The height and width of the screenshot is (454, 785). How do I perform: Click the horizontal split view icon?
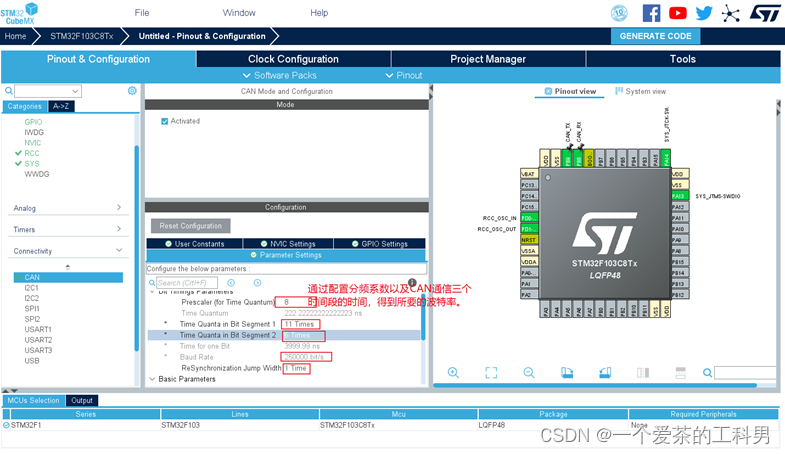coord(680,372)
